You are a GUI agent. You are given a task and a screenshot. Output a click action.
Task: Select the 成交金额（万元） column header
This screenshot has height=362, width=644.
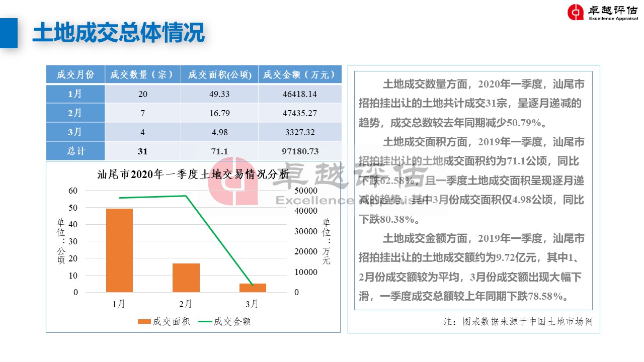299,74
